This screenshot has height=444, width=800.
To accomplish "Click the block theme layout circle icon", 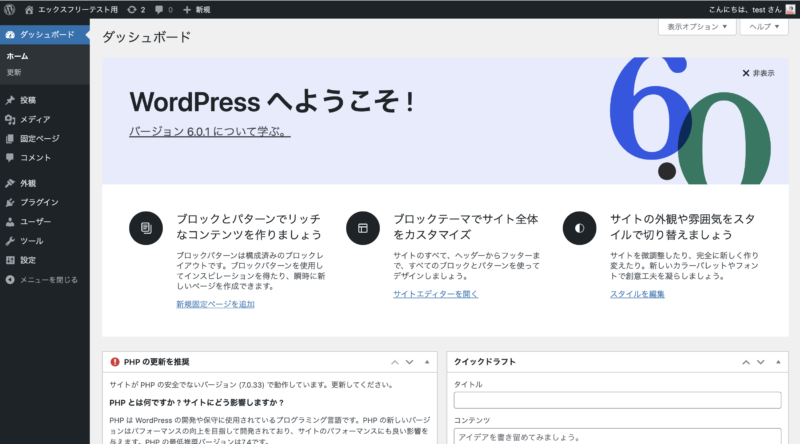I will tap(363, 228).
